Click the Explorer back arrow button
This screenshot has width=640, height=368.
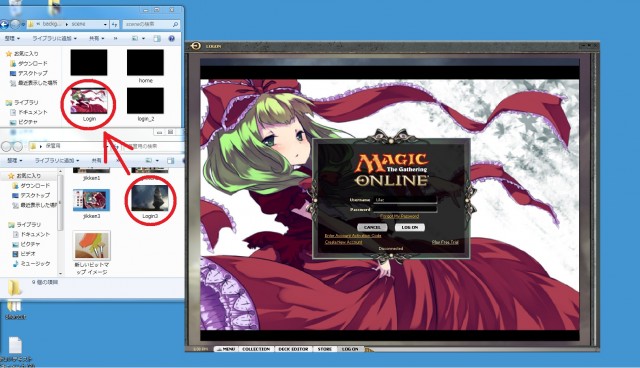4,24
